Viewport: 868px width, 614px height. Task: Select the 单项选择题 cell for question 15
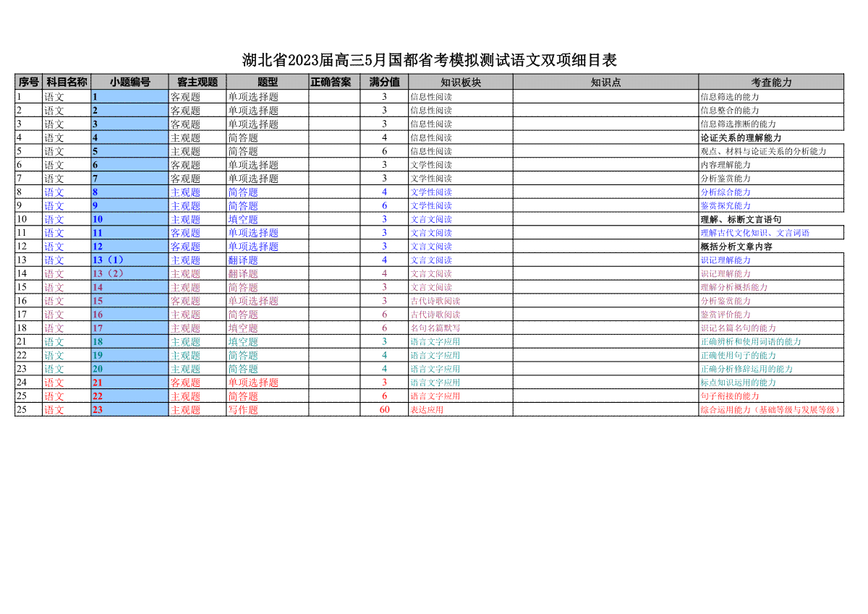tap(268, 301)
